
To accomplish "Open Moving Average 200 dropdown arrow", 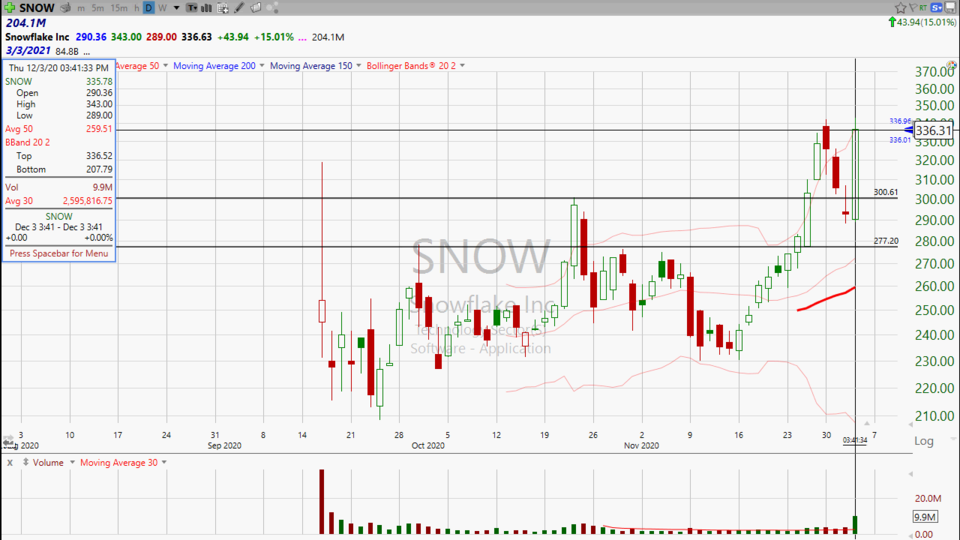I will [261, 66].
